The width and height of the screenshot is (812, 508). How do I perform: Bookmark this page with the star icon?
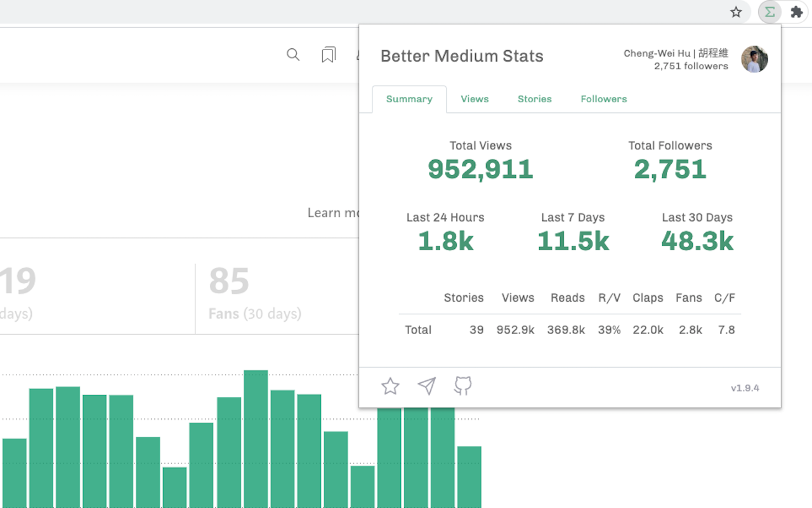point(736,12)
